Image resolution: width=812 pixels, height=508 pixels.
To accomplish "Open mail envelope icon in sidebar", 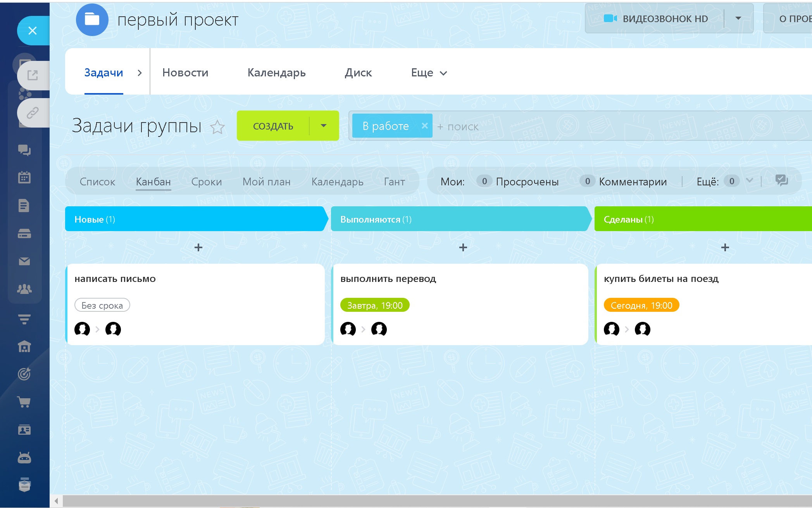I will click(24, 261).
